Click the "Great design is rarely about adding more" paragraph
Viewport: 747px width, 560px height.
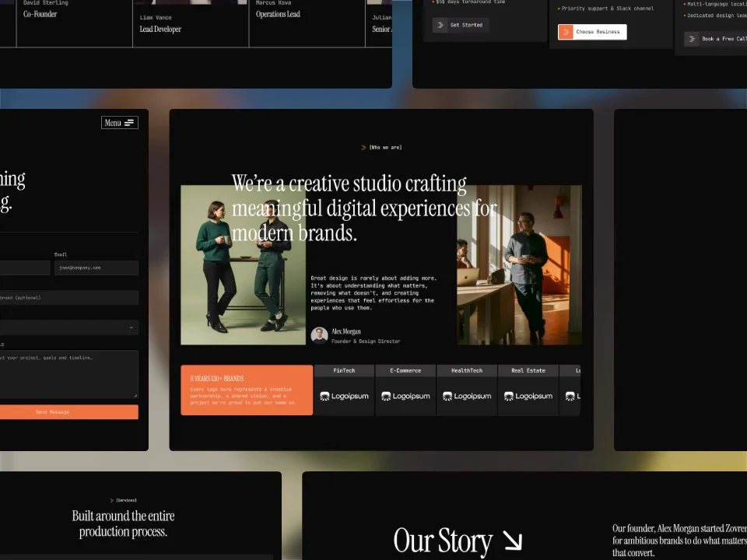(373, 293)
